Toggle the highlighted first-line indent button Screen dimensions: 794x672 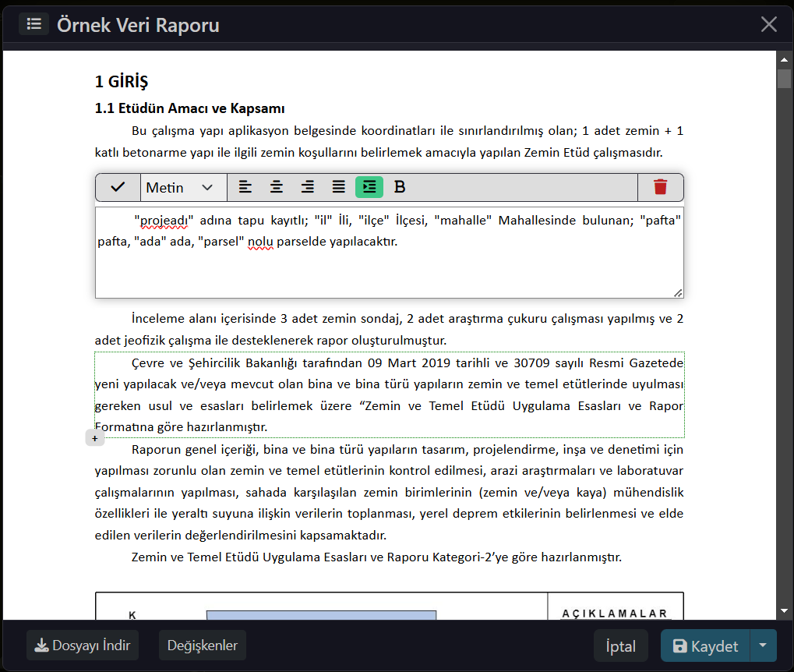[369, 187]
